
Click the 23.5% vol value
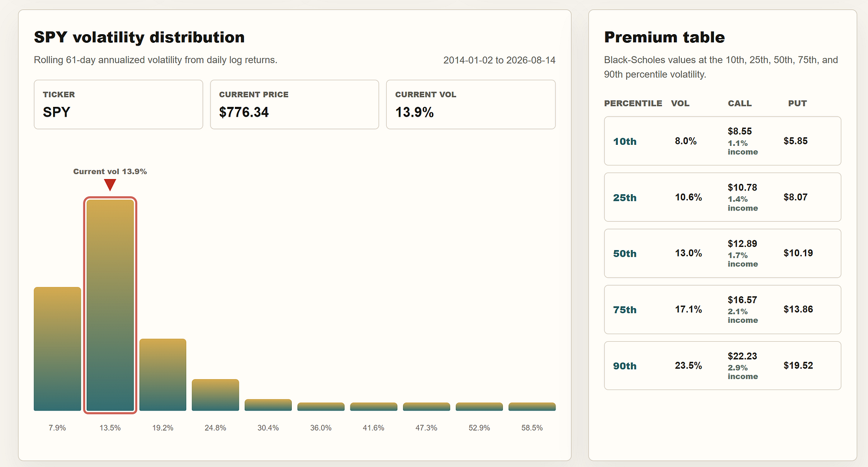tap(688, 366)
